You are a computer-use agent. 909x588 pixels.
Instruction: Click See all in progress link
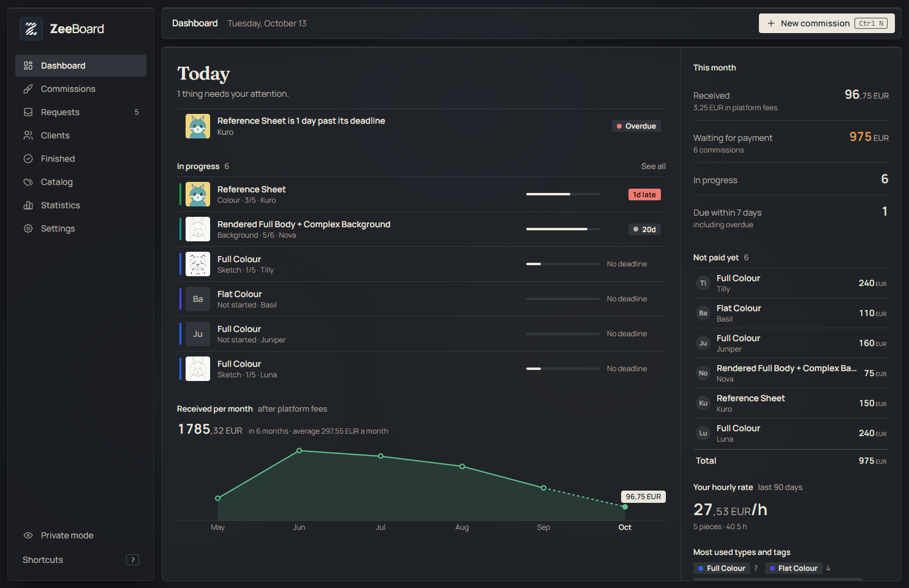(653, 166)
